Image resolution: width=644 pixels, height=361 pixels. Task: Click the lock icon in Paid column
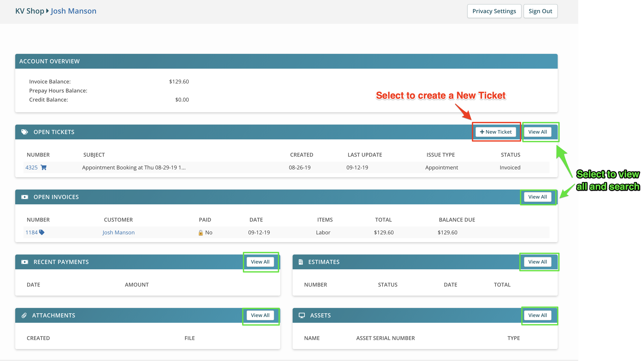coord(201,233)
